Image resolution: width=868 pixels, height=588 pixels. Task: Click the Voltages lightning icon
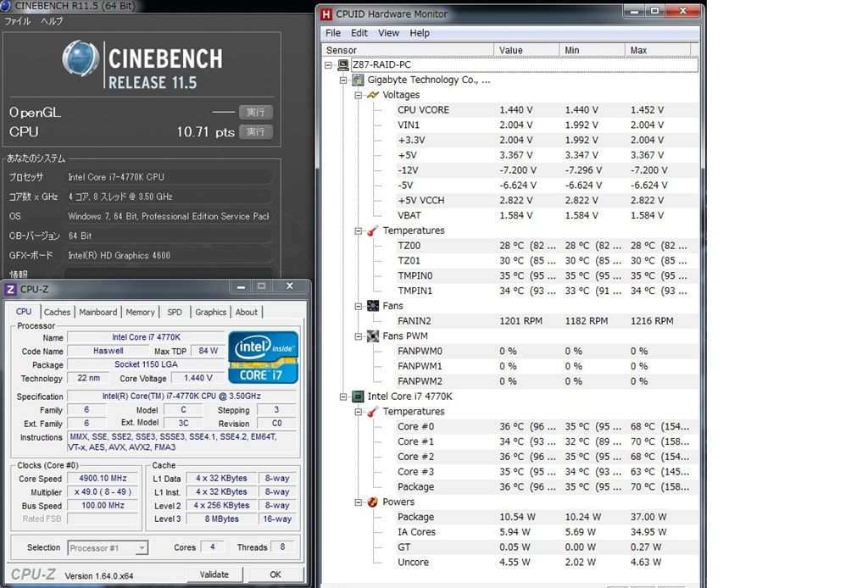pyautogui.click(x=372, y=95)
